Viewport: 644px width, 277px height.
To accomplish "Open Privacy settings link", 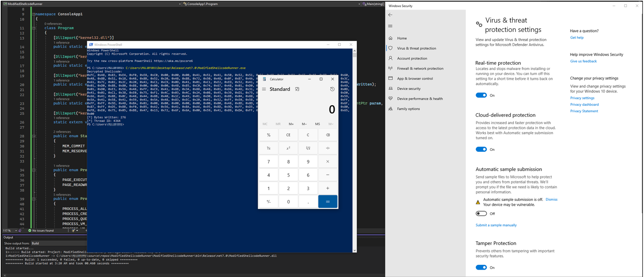I will [x=582, y=98].
